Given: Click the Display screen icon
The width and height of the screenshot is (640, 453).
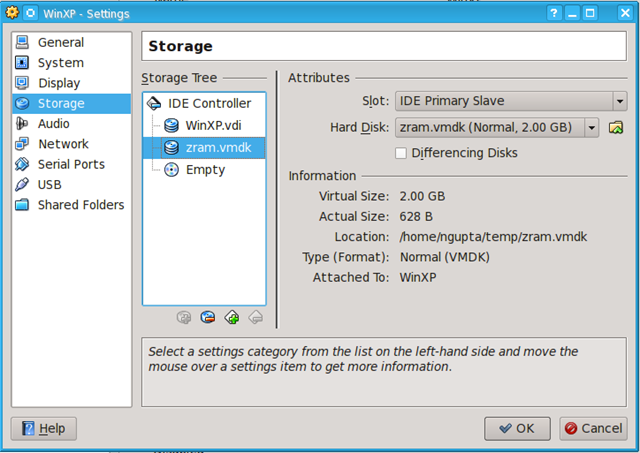Looking at the screenshot, I should point(22,83).
